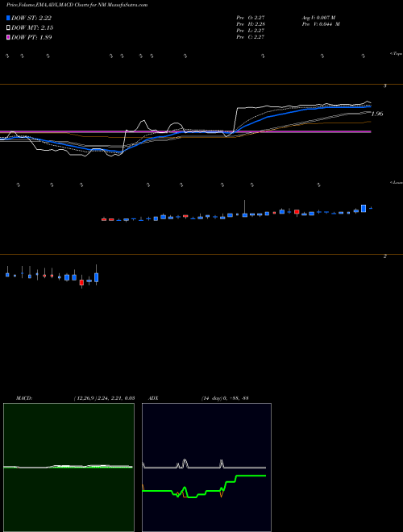Click the price axis label '2'
This screenshot has width=403, height=532.
click(384, 256)
